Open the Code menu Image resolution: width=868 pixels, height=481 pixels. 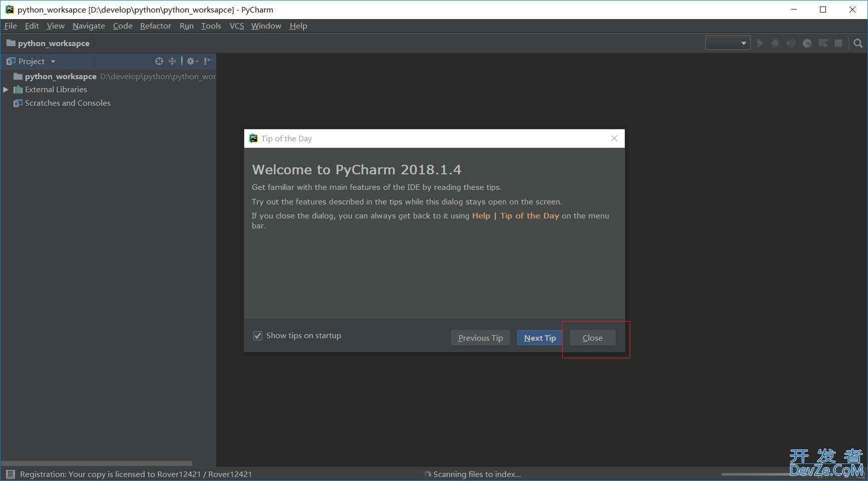point(123,26)
